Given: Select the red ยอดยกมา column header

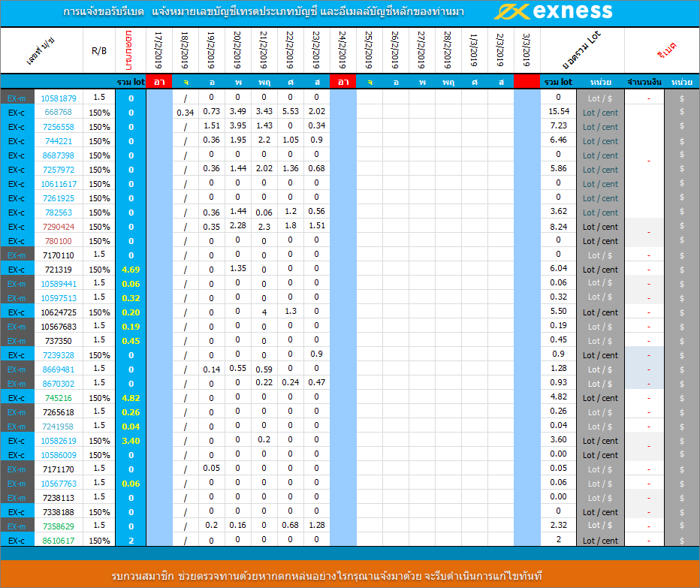Looking at the screenshot, I should pos(129,50).
